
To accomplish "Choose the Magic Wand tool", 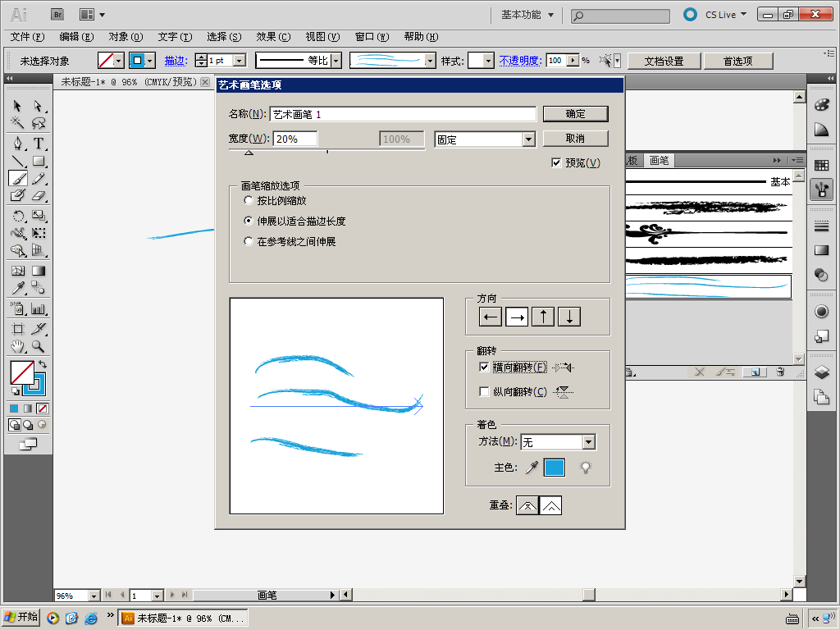I will 17,123.
